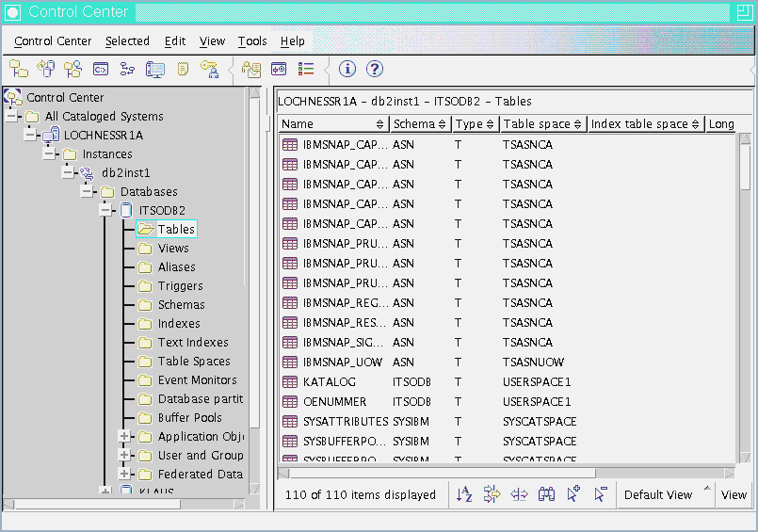Expand the Application Objects folder
This screenshot has height=532, width=758.
[x=124, y=436]
